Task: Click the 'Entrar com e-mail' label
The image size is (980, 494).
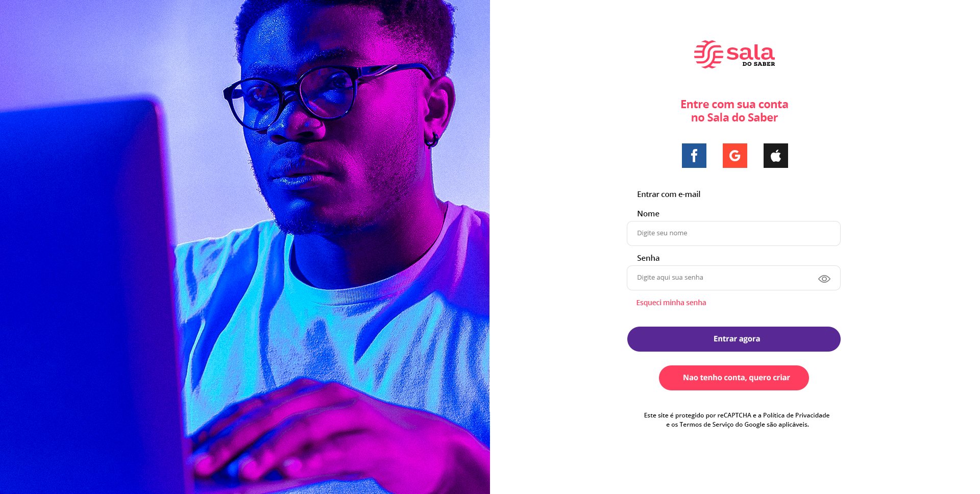Action: [x=669, y=194]
